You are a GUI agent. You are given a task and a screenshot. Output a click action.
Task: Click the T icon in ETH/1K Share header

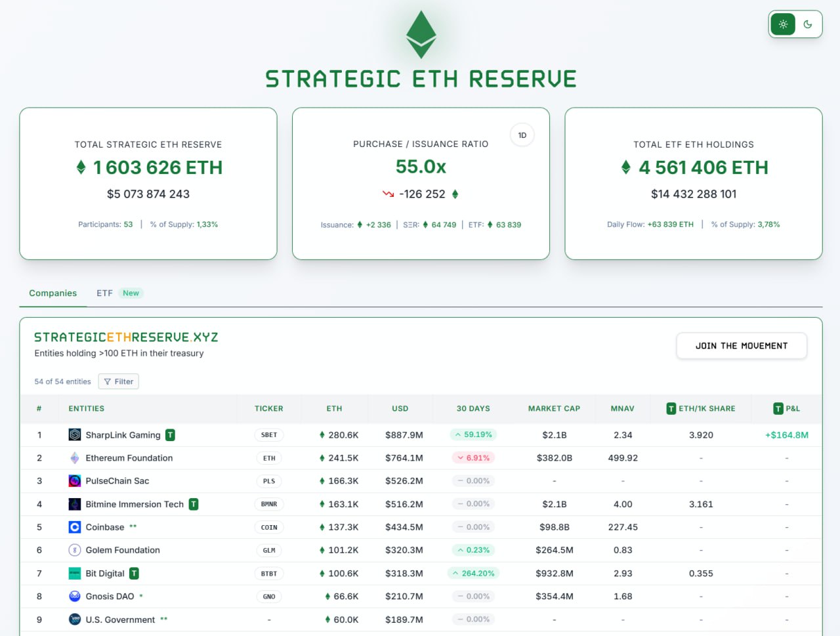click(671, 409)
